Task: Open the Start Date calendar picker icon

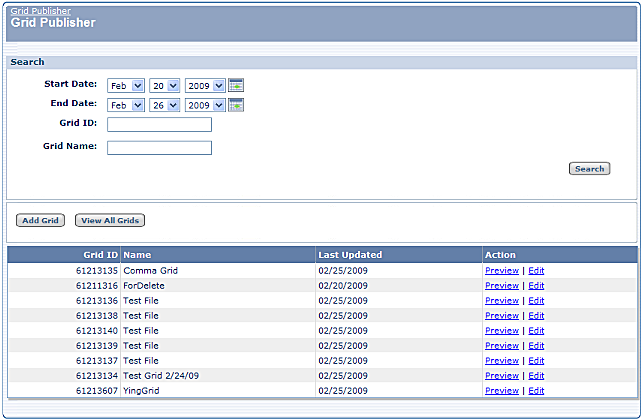Action: [236, 85]
